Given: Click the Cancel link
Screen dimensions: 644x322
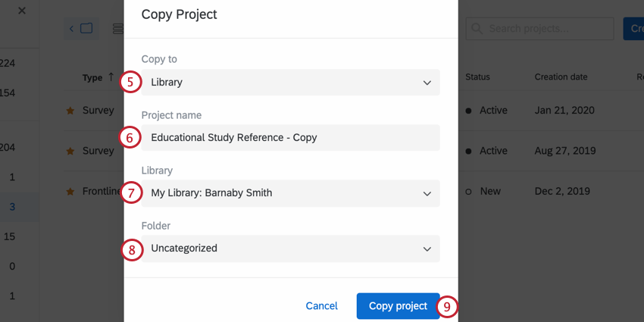Looking at the screenshot, I should tap(321, 306).
